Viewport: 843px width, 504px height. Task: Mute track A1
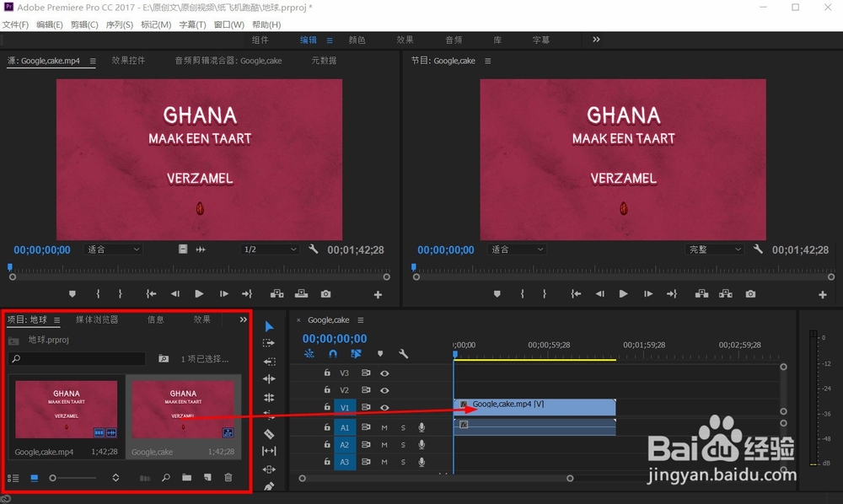(384, 427)
